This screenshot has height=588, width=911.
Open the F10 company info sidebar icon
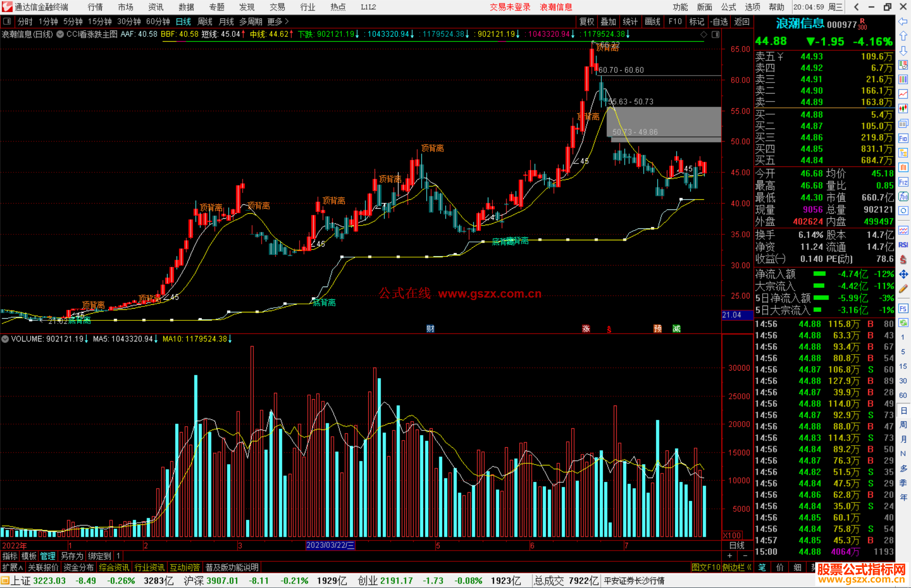(903, 138)
